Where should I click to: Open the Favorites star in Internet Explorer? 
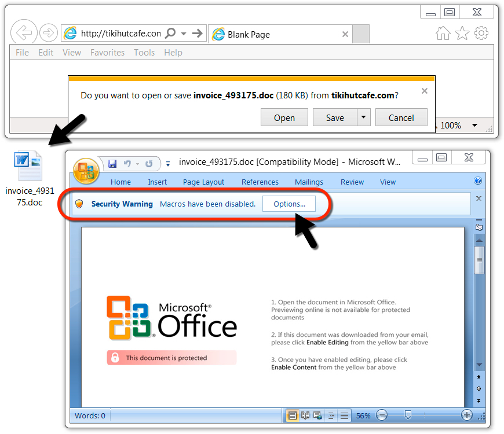click(x=462, y=33)
